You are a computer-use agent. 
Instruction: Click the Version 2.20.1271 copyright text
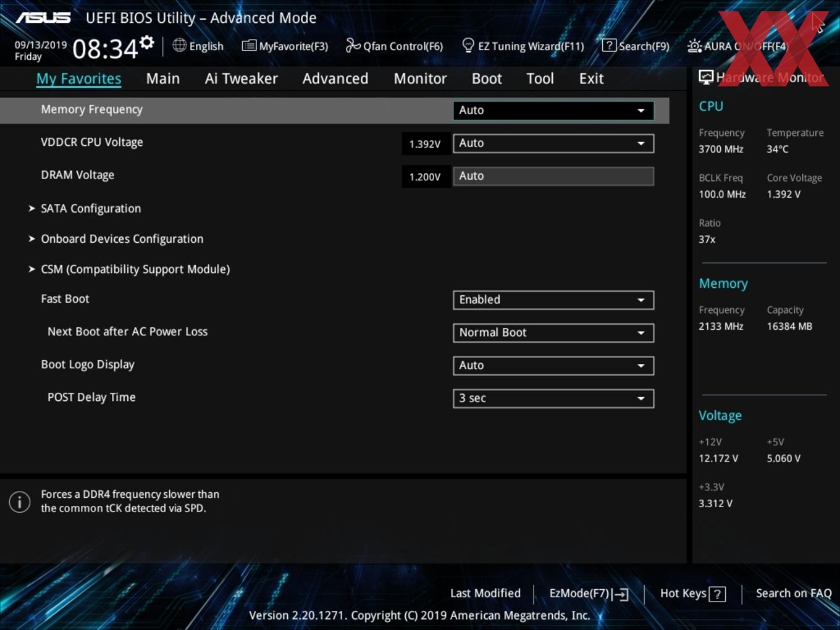coord(419,616)
